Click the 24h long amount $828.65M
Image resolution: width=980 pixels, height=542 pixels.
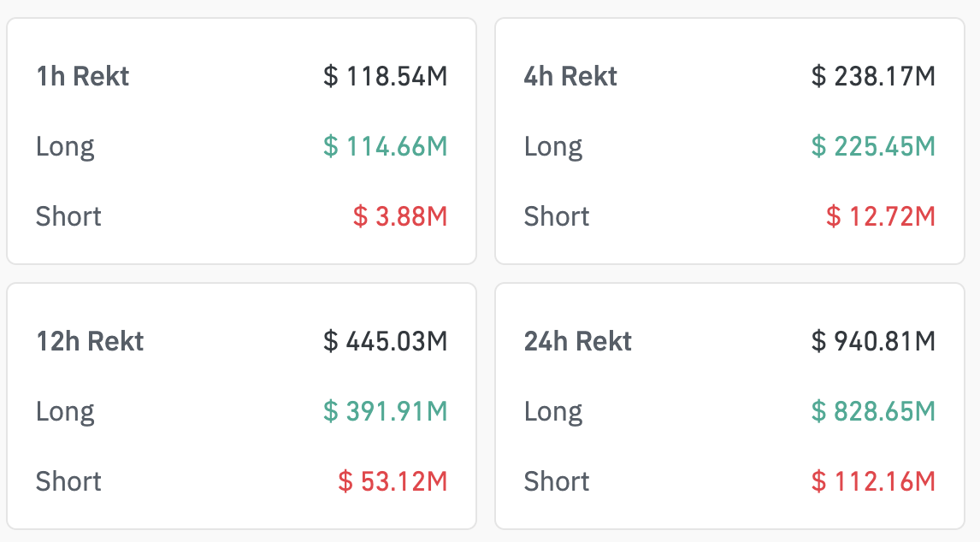tap(873, 412)
